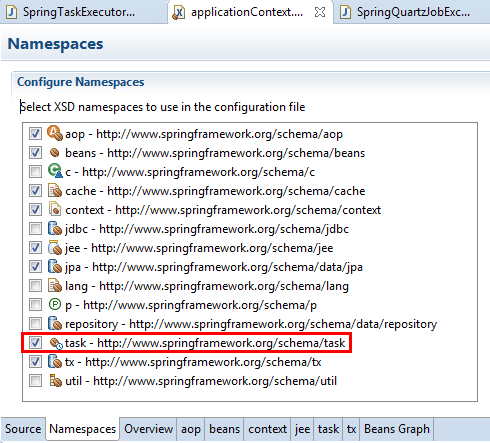Open the SpringQuartzJobExc editor tab

click(413, 12)
